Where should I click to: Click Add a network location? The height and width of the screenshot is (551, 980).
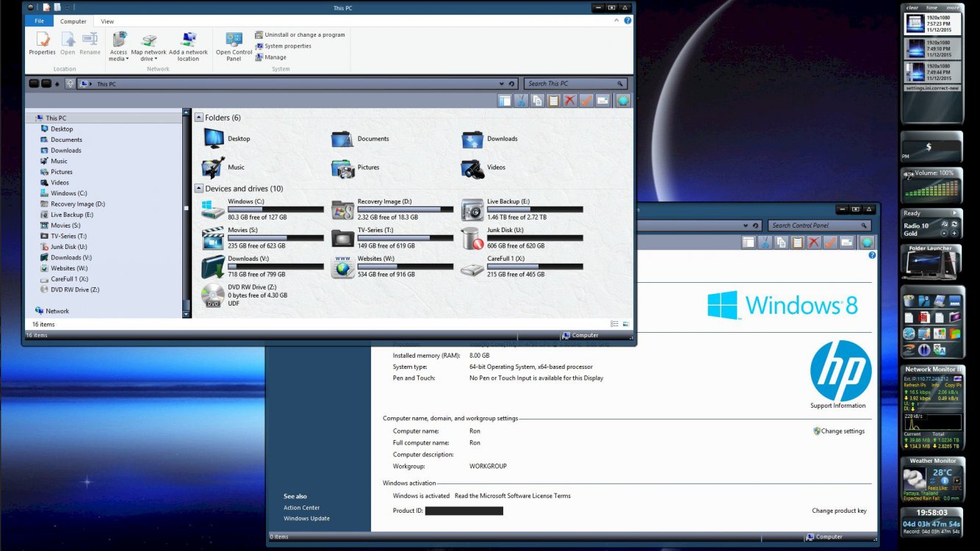coord(188,47)
